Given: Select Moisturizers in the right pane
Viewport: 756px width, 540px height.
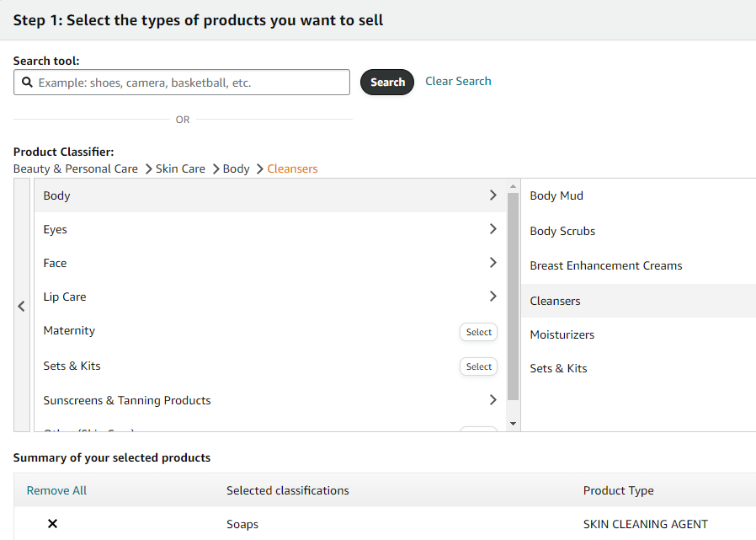Looking at the screenshot, I should 562,334.
